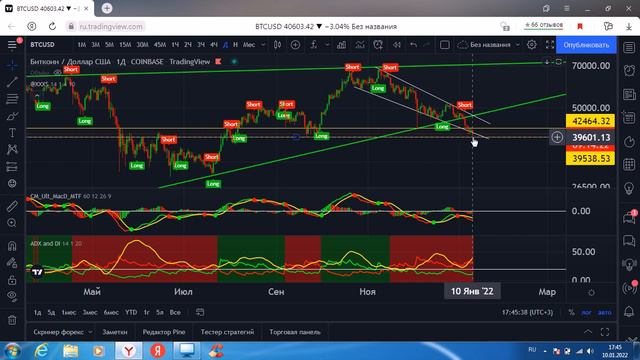Open the Fibonacci/gann tools group
The width and height of the screenshot is (640, 360).
12,99
